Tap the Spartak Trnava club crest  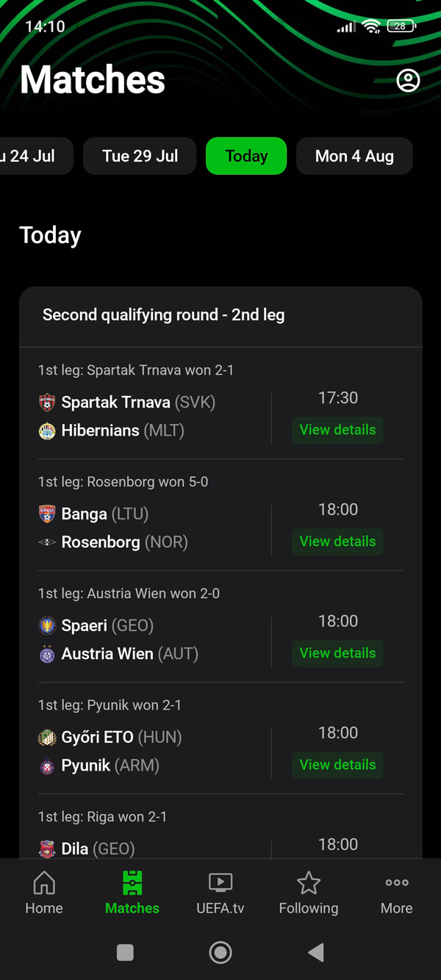click(47, 403)
